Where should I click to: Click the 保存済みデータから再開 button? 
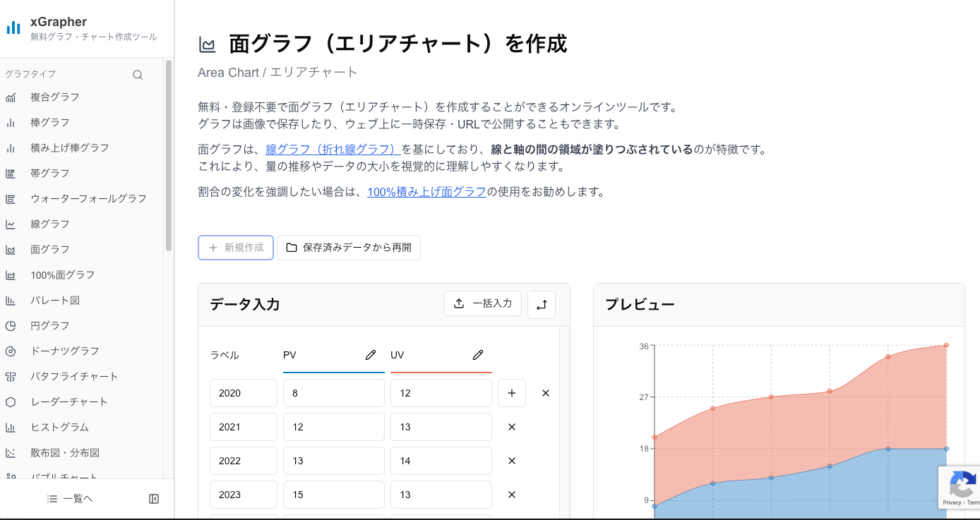[349, 248]
